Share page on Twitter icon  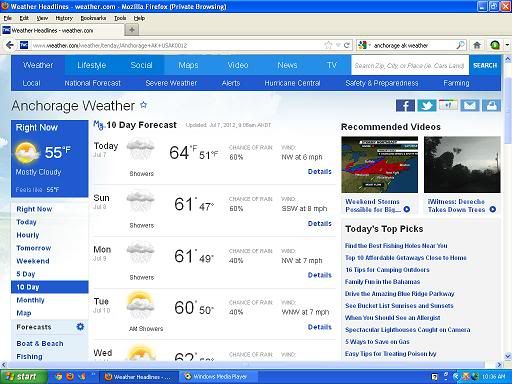point(427,106)
